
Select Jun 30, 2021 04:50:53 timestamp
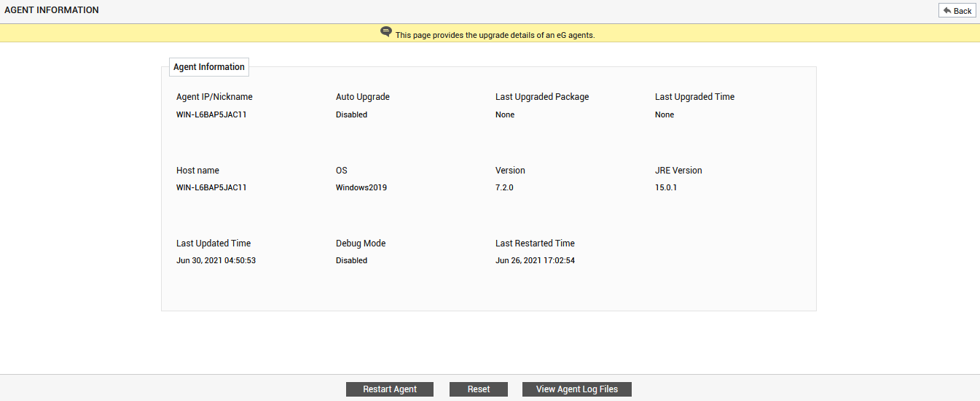216,260
